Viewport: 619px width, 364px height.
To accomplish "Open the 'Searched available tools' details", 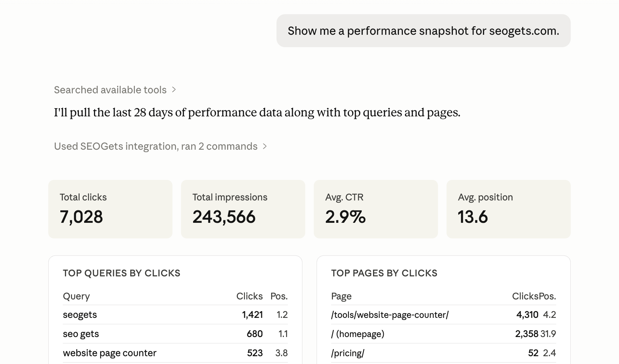I will tap(110, 90).
